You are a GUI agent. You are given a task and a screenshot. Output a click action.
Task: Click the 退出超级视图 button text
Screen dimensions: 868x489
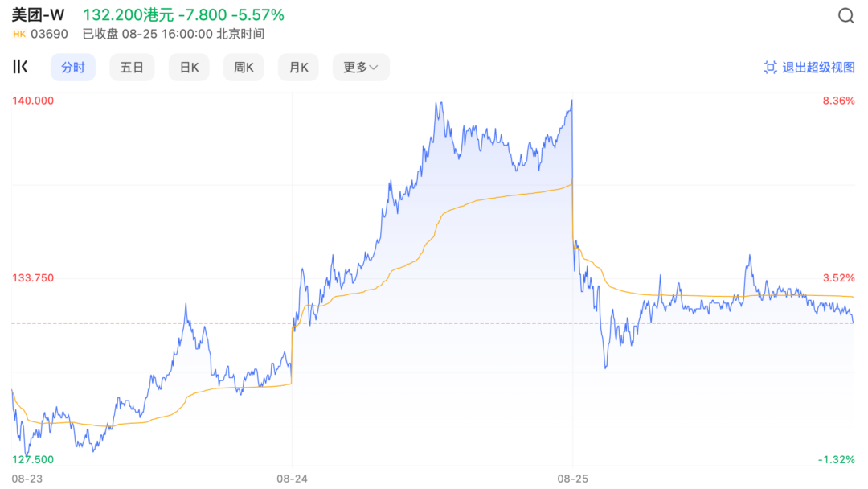click(818, 68)
